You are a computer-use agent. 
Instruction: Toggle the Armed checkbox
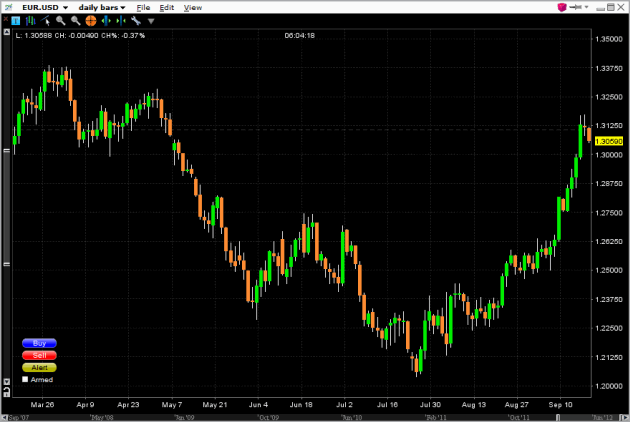pyautogui.click(x=26, y=380)
